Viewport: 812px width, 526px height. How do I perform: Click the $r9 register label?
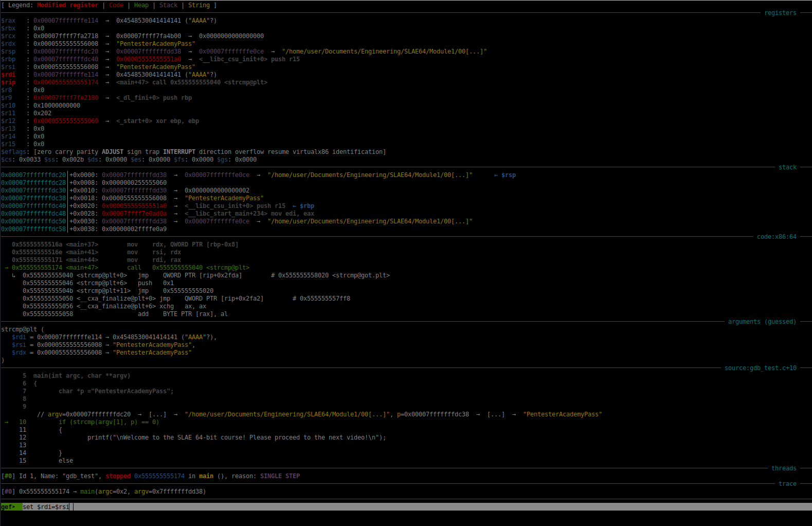pos(6,98)
